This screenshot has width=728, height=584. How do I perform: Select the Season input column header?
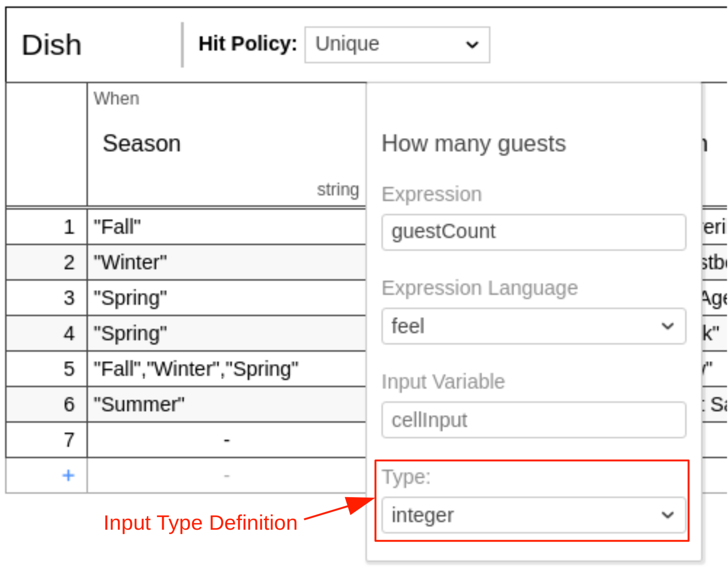pyautogui.click(x=142, y=143)
